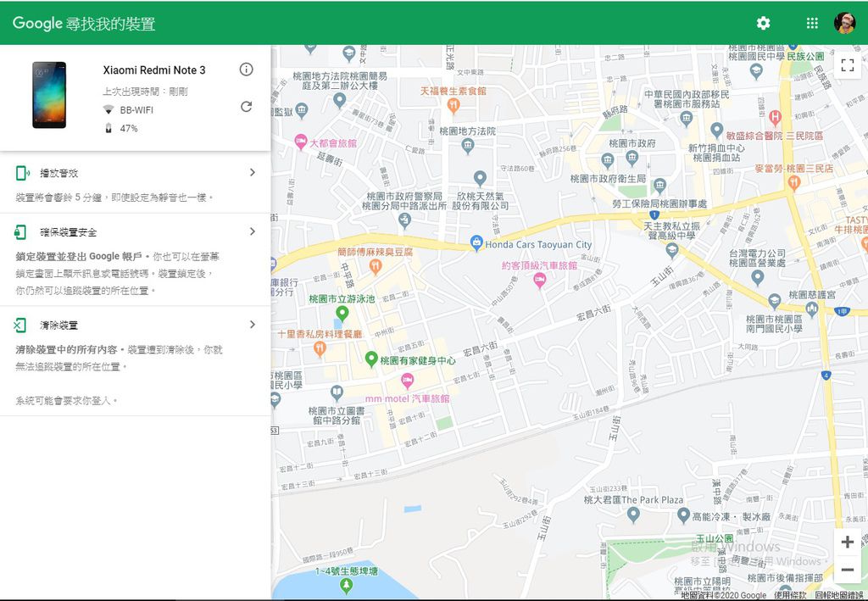Click the 桃園慈護宮 temple pin
The image size is (868, 601).
point(811,309)
